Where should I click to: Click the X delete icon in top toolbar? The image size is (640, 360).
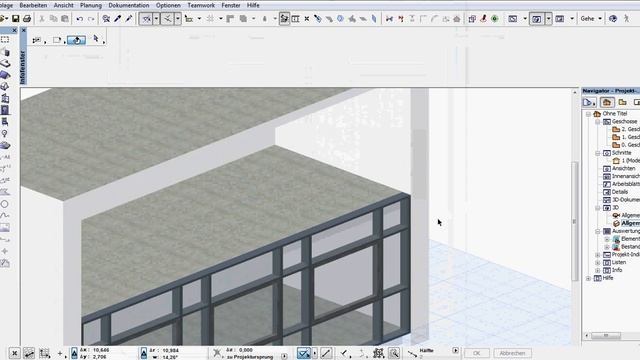(x=307, y=19)
